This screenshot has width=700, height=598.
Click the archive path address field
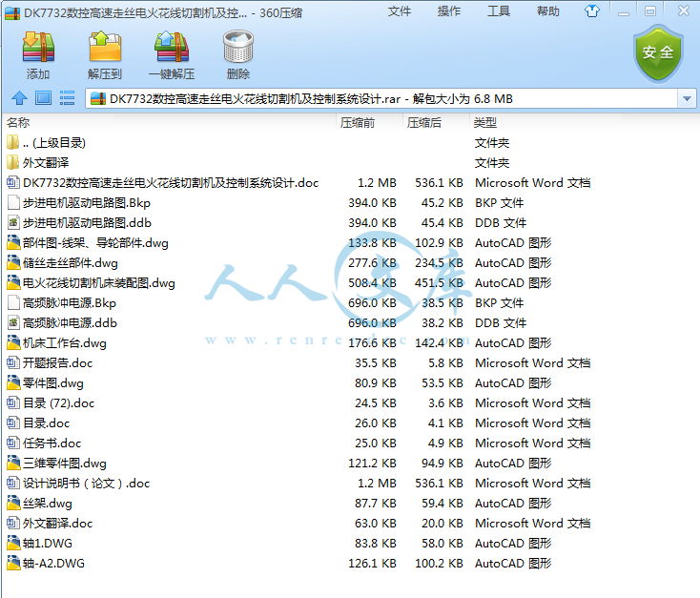pos(381,98)
